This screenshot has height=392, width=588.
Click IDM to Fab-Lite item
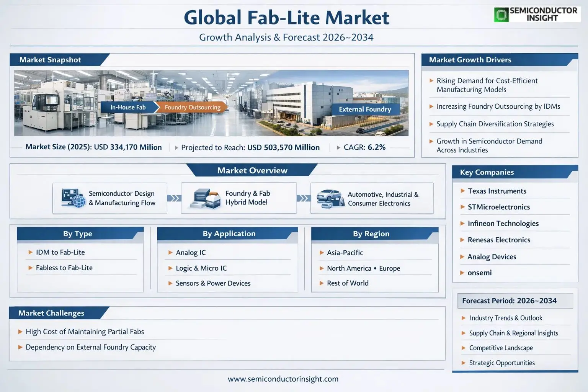click(60, 252)
